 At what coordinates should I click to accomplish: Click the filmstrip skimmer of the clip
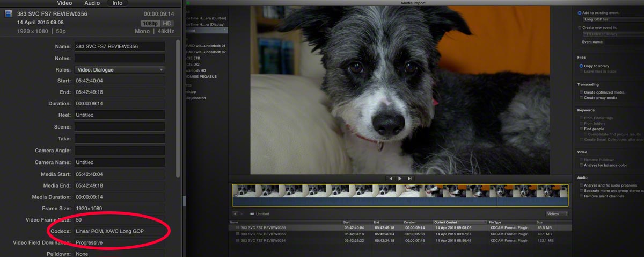pyautogui.click(x=400, y=195)
